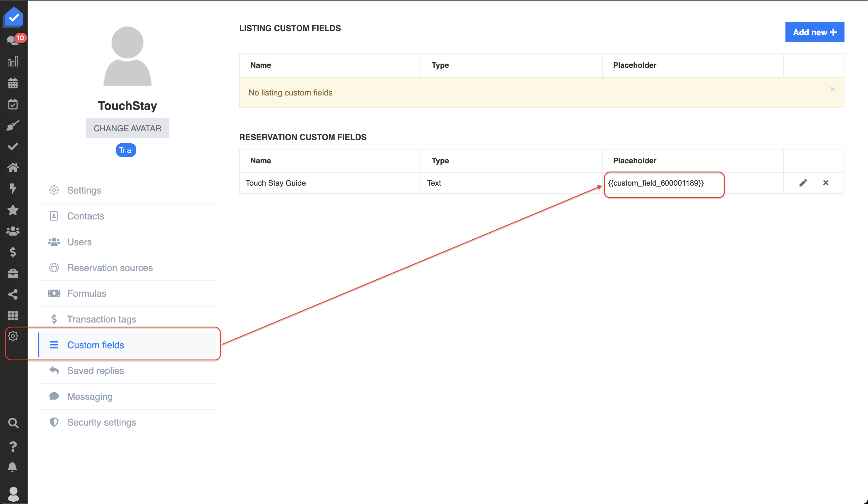Edit Touch Stay Guide with pencil icon
The image size is (868, 504).
click(803, 183)
